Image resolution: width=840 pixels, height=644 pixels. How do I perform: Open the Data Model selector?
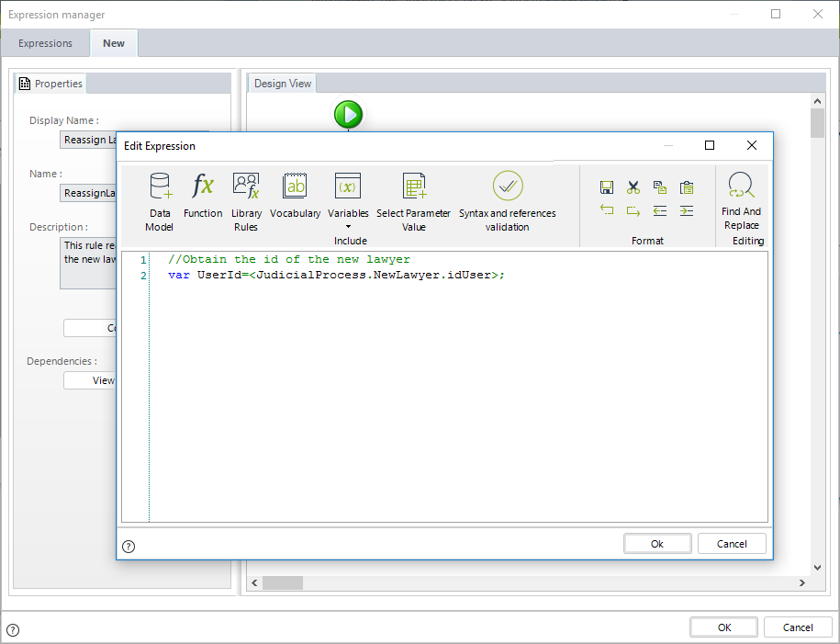[x=160, y=201]
